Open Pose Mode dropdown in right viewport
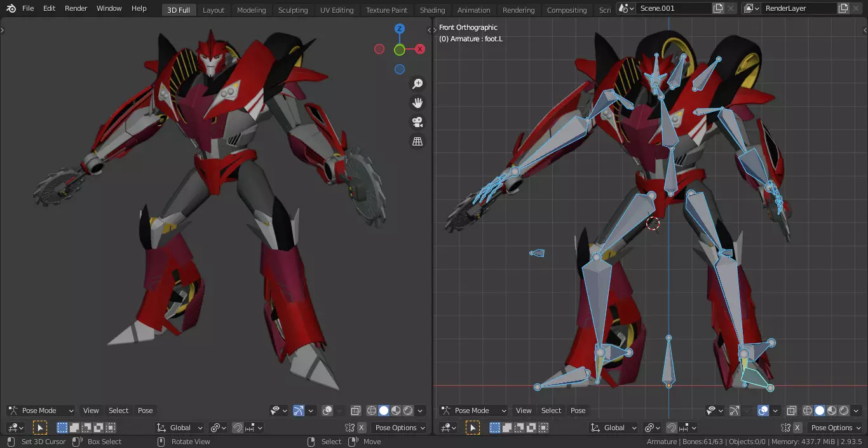 (x=474, y=411)
